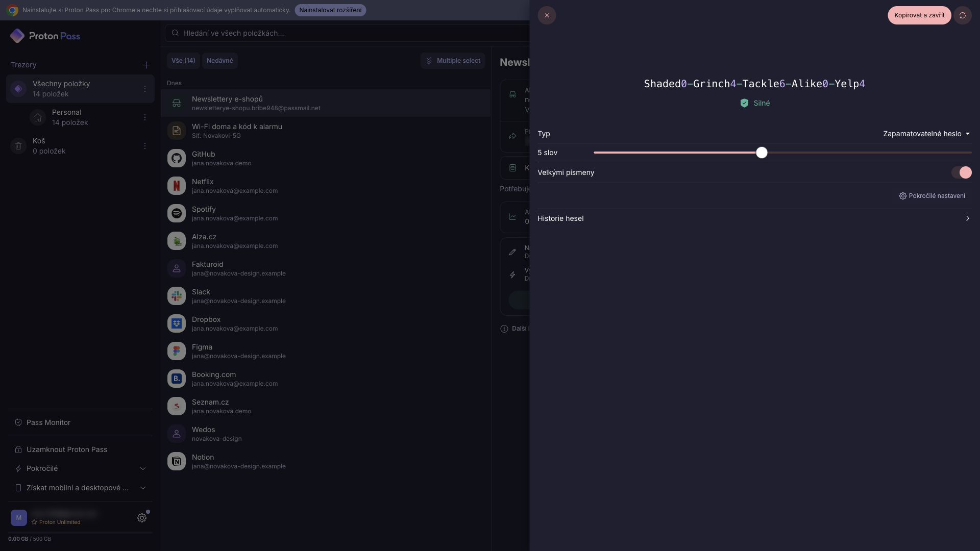Add a new vault with plus icon
The width and height of the screenshot is (980, 551).
[x=146, y=65]
